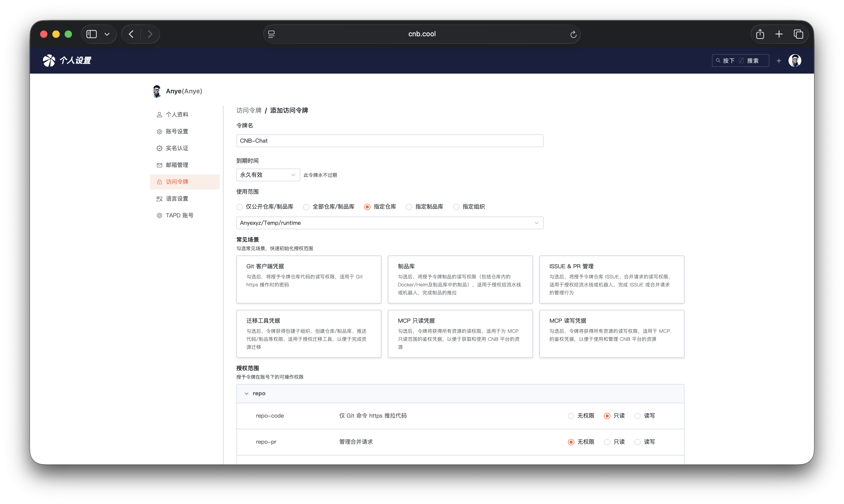Open 语言设置 in the sidebar
844x504 pixels.
185,199
